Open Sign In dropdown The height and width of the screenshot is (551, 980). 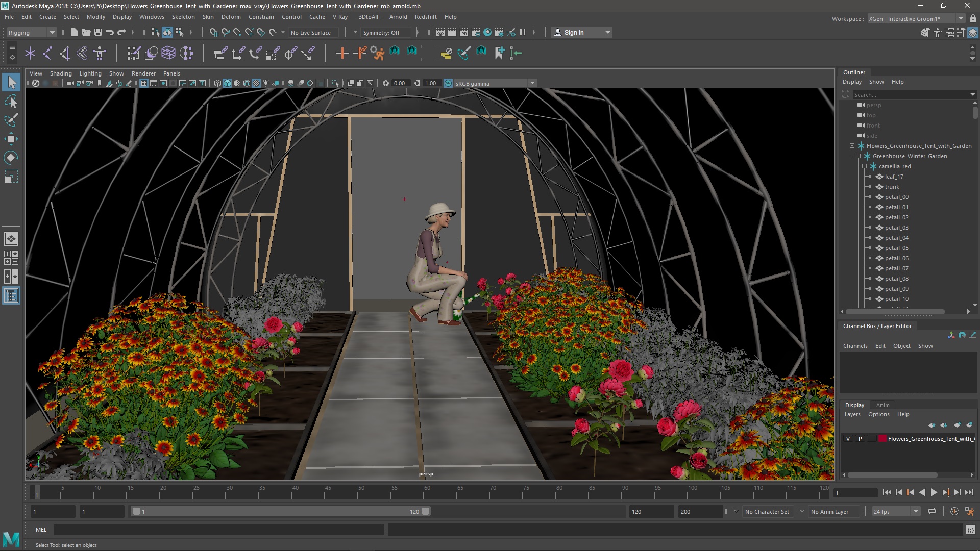click(x=581, y=33)
